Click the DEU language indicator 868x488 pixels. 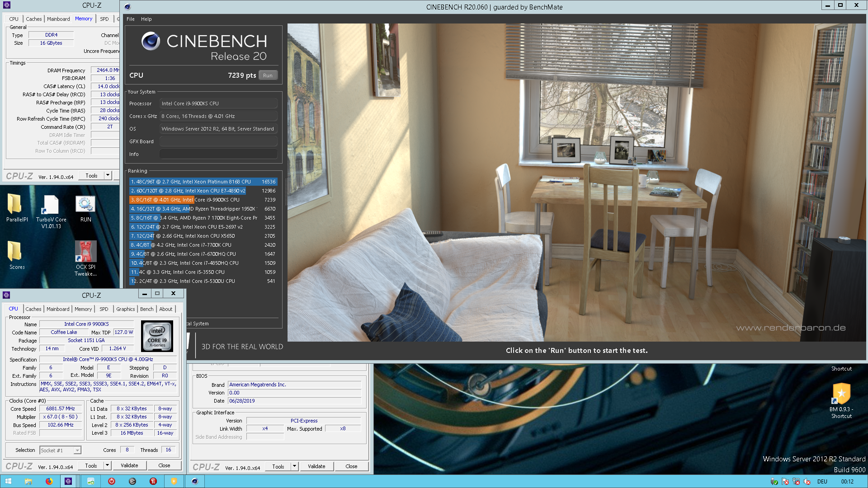click(x=822, y=482)
